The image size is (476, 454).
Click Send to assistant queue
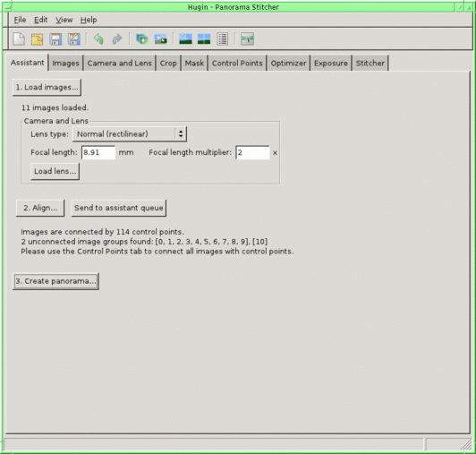click(x=119, y=208)
